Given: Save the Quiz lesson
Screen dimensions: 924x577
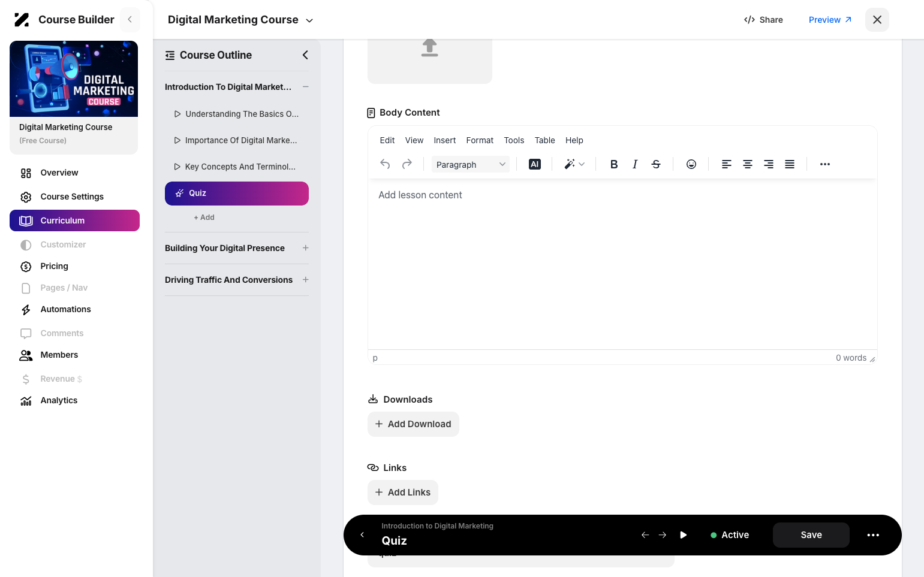Looking at the screenshot, I should coord(811,535).
